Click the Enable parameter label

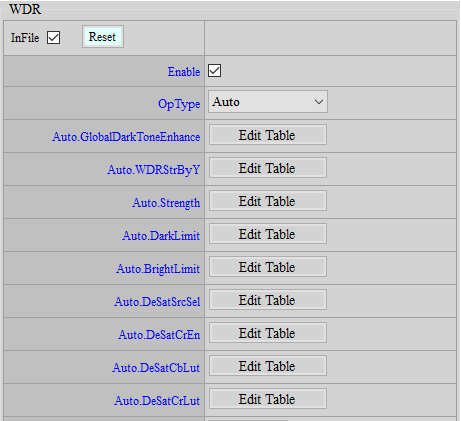tap(184, 72)
